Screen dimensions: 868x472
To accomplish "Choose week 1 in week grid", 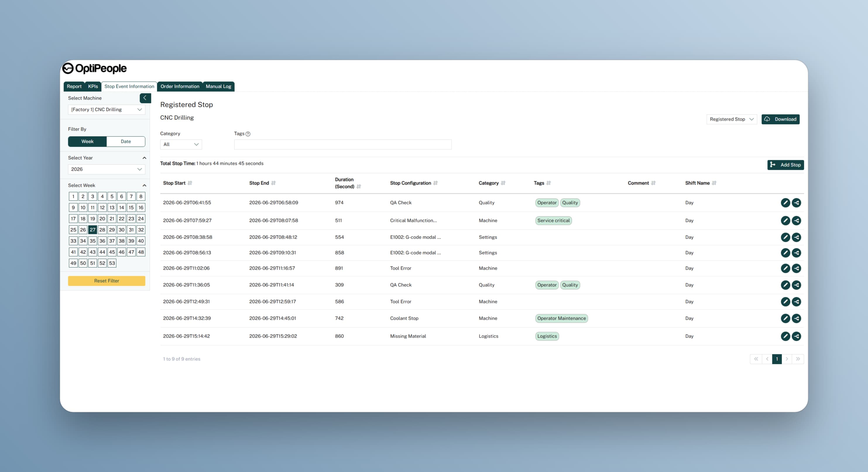I will tap(73, 196).
